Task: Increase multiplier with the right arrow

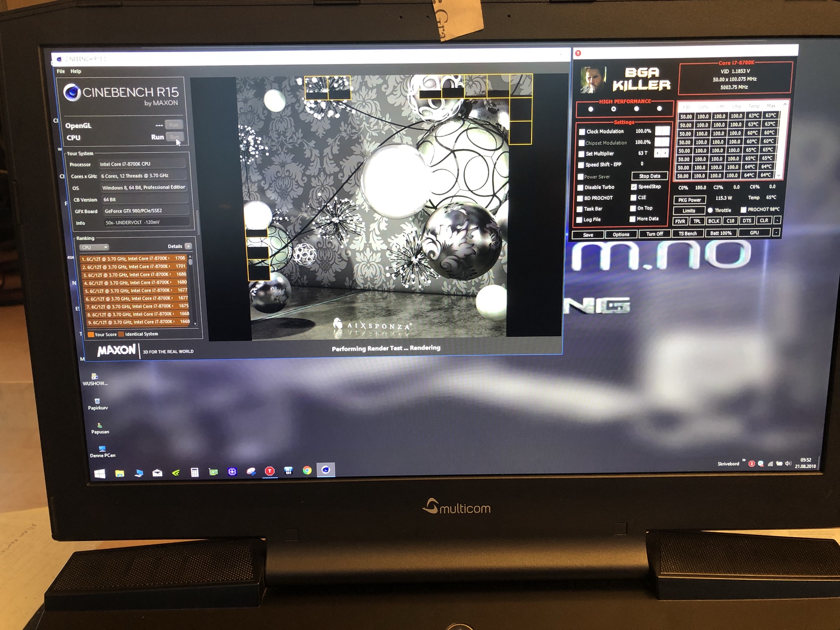Action: pos(665,153)
